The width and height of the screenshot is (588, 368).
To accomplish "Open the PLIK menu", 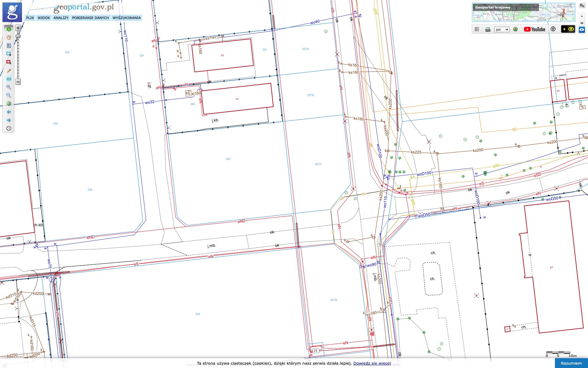I will click(30, 18).
